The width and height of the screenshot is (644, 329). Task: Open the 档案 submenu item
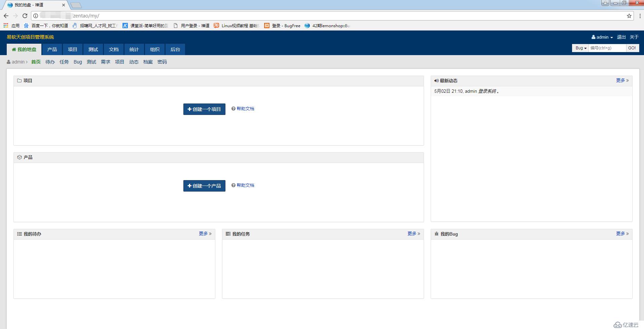[148, 62]
